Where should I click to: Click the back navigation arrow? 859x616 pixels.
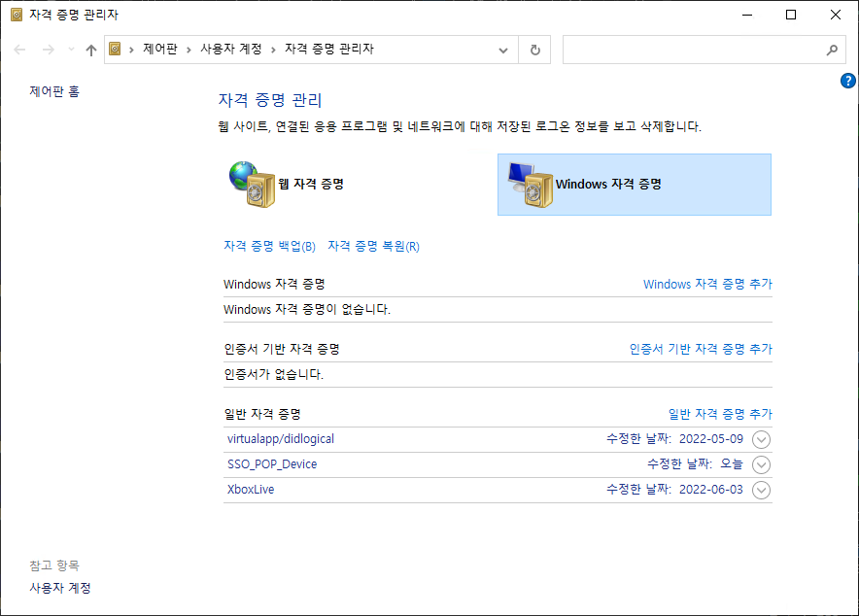point(19,50)
